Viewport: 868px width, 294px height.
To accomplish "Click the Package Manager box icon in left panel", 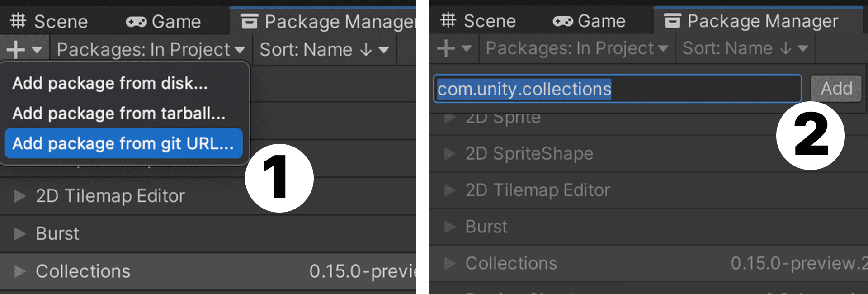I will pyautogui.click(x=249, y=21).
